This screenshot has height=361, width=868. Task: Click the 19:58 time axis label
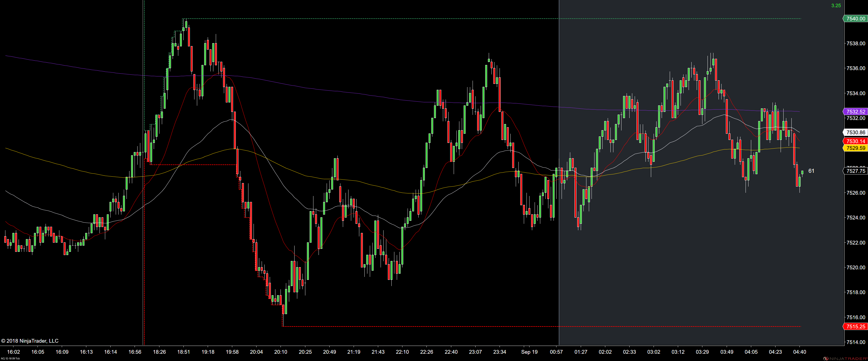coord(232,352)
